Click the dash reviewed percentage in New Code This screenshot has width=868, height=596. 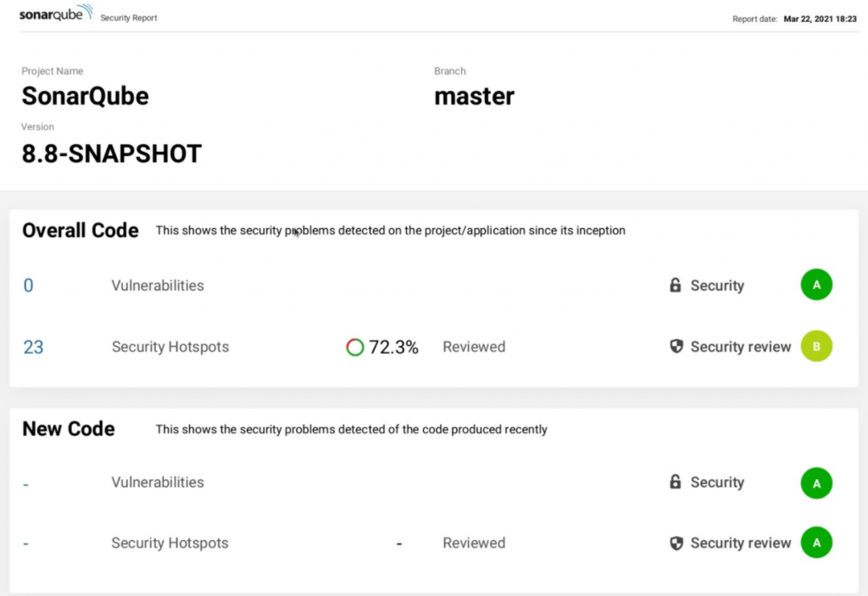pos(399,544)
